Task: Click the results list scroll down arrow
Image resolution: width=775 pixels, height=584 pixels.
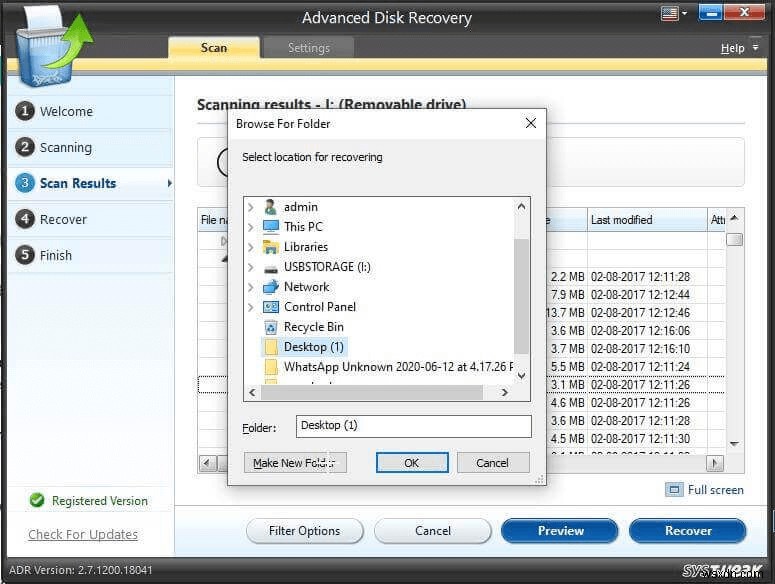Action: click(x=734, y=444)
